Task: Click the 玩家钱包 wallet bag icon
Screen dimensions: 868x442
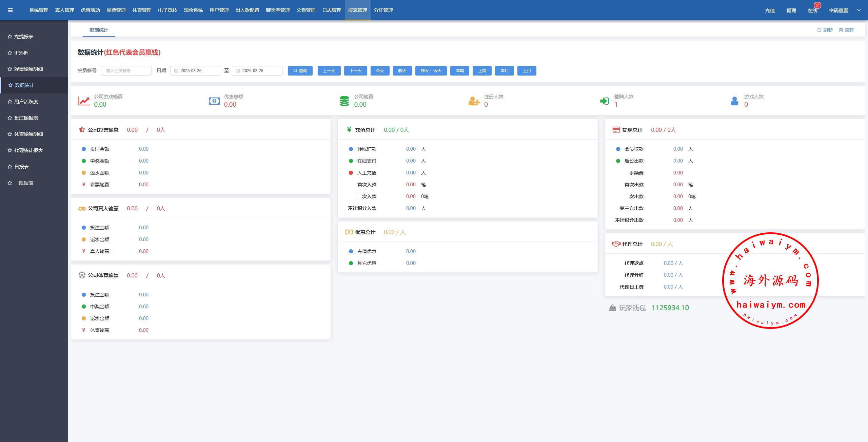Action: [612, 308]
